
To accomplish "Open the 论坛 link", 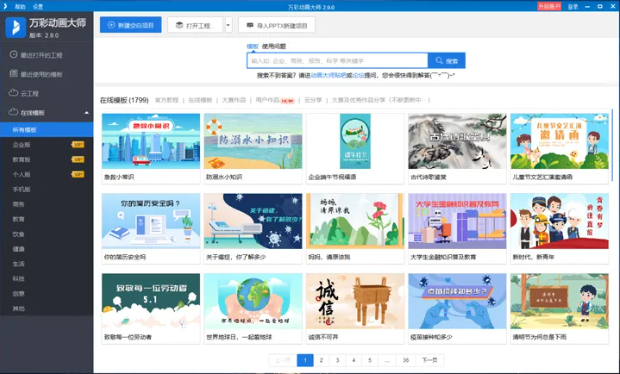I will (x=358, y=75).
